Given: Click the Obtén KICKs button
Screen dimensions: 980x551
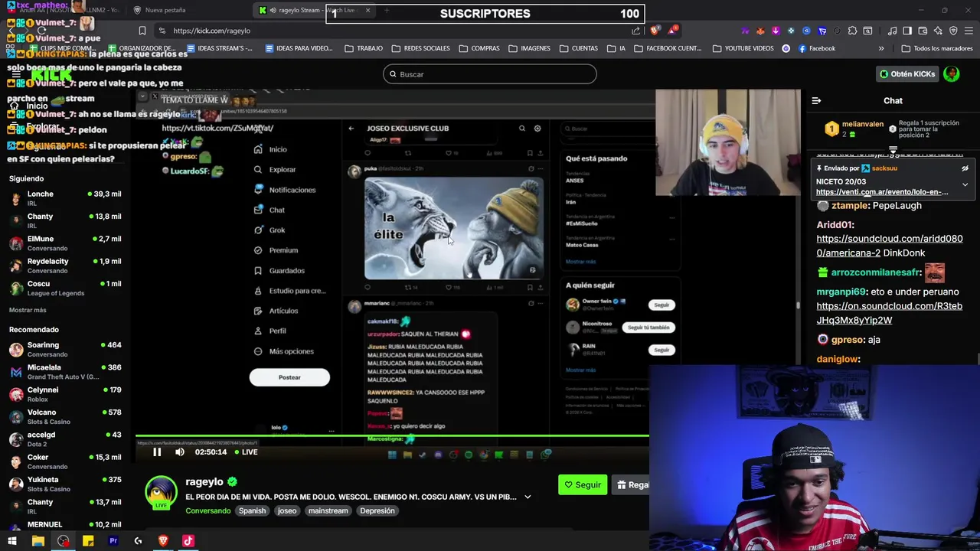Looking at the screenshot, I should [907, 74].
